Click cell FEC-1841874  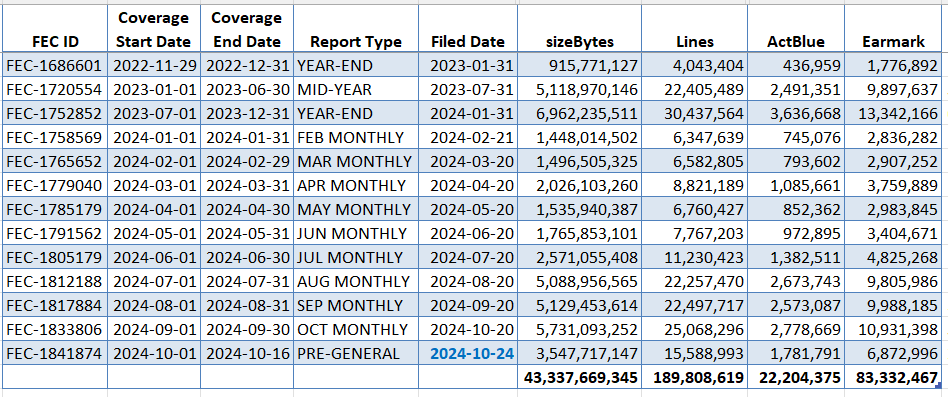point(56,353)
